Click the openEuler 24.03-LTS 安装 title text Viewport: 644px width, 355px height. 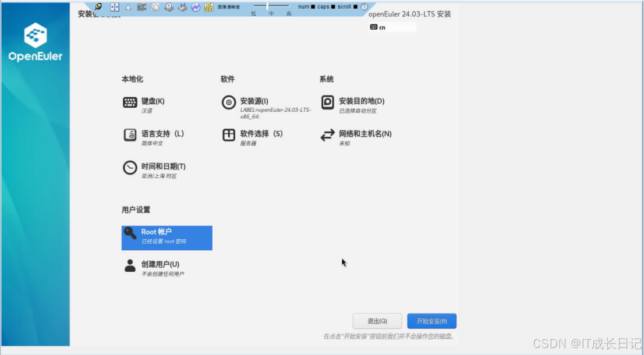coord(409,14)
